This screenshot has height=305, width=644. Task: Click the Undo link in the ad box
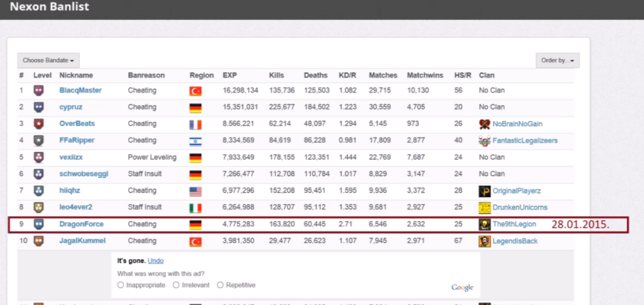coord(155,261)
